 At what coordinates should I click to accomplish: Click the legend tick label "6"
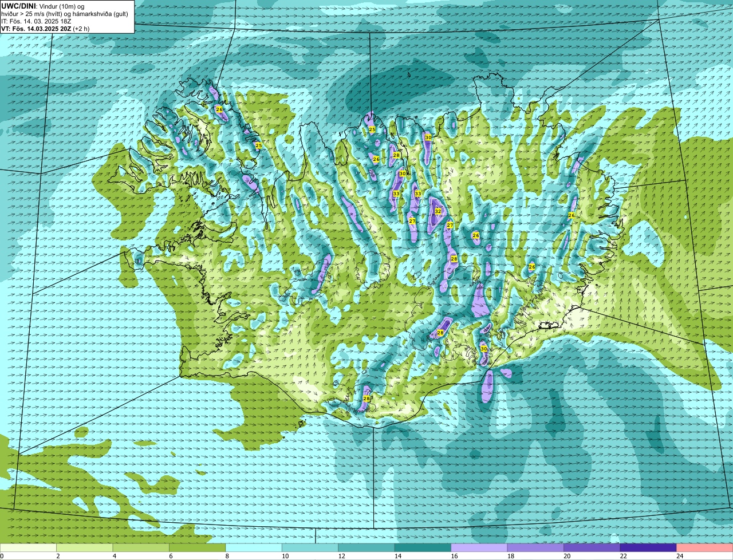pyautogui.click(x=171, y=556)
